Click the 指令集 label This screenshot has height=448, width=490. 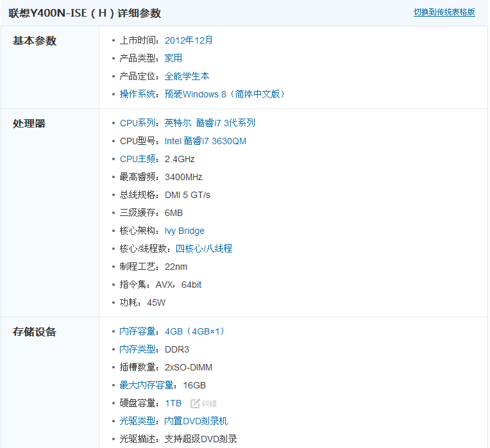(x=133, y=285)
